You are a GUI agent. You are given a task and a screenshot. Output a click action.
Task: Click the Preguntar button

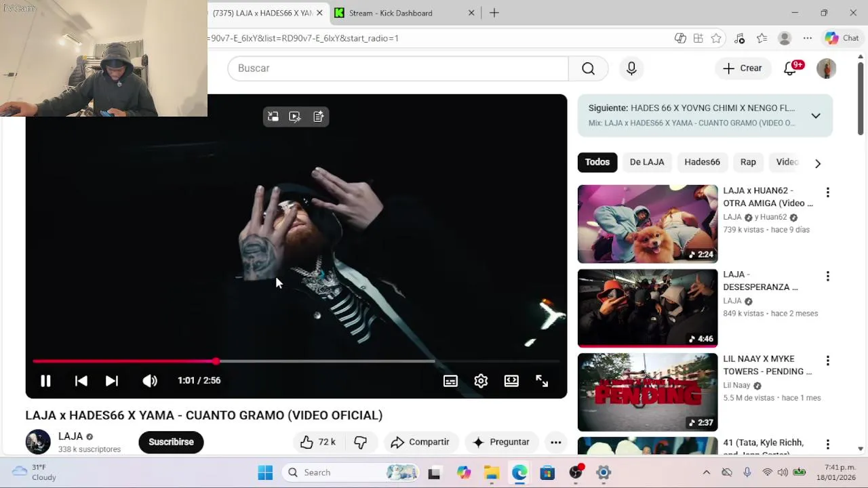[501, 442]
